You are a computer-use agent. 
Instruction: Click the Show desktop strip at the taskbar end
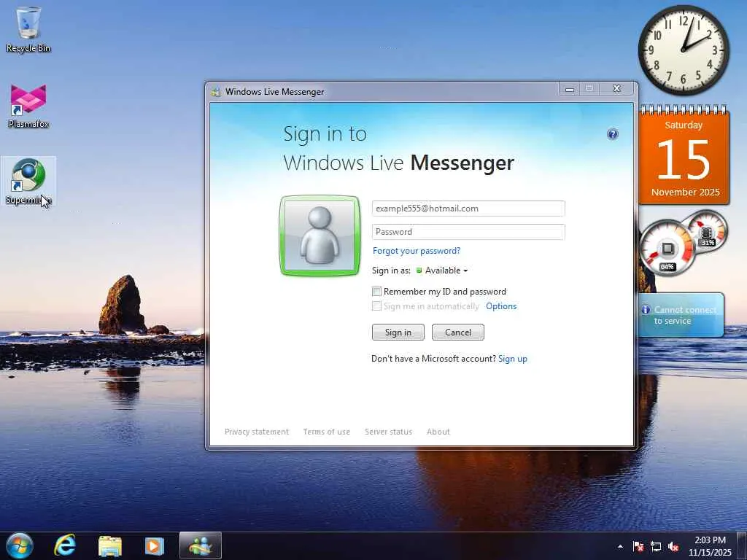(742, 546)
